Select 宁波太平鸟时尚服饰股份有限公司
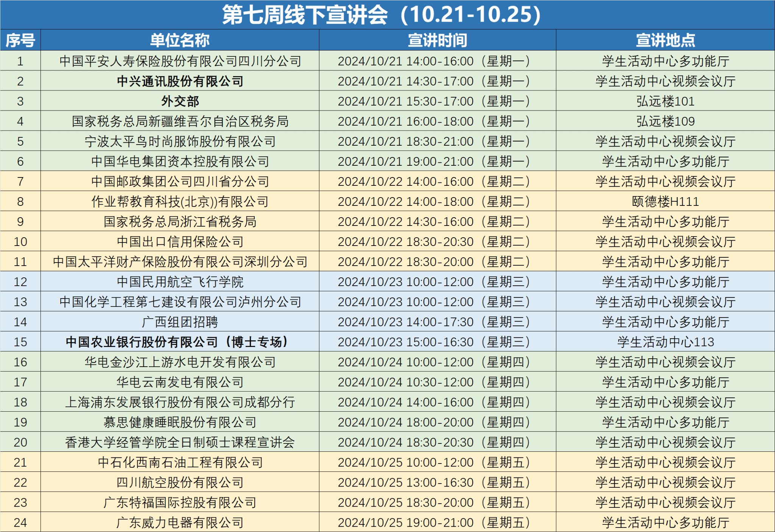Viewport: 775px width, 532px height. [180, 141]
